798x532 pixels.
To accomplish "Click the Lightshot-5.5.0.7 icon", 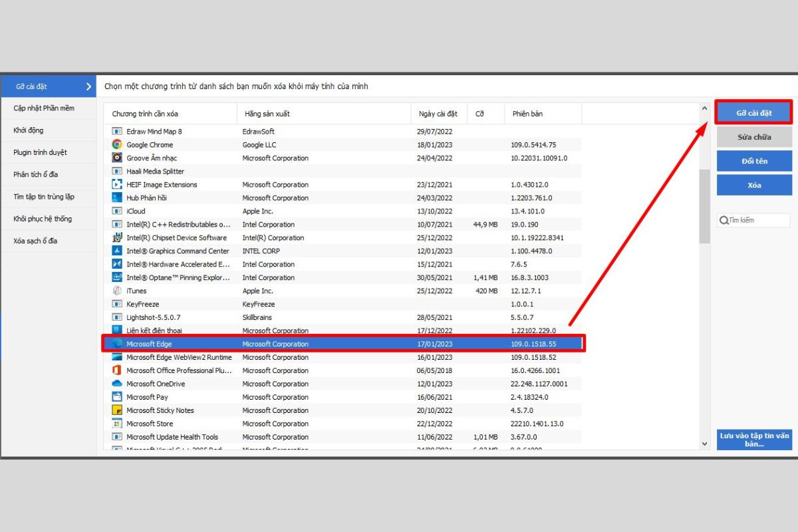I will click(117, 317).
